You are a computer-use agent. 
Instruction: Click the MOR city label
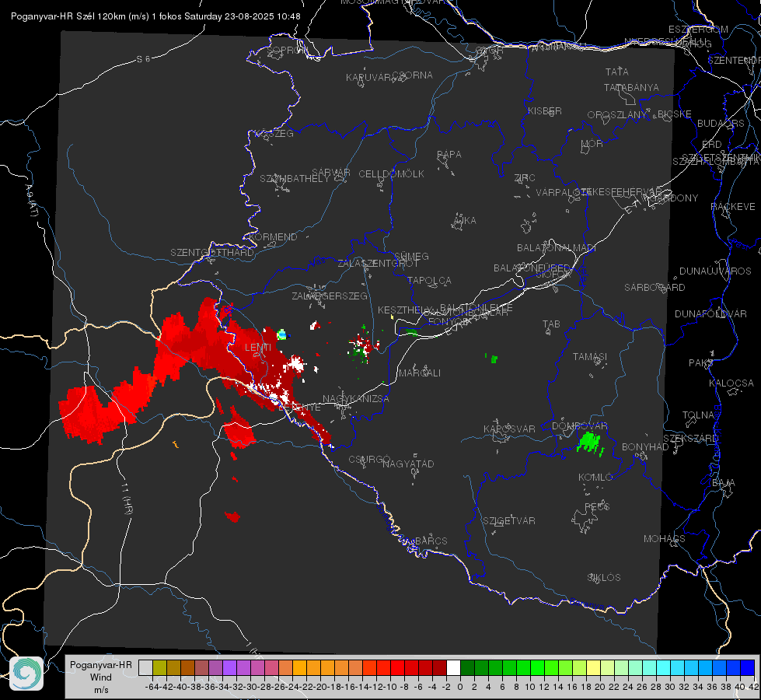[592, 144]
